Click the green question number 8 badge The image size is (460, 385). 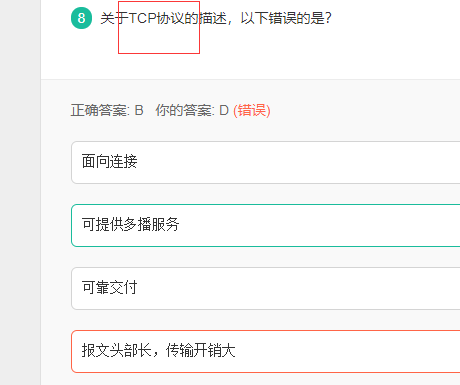81,18
